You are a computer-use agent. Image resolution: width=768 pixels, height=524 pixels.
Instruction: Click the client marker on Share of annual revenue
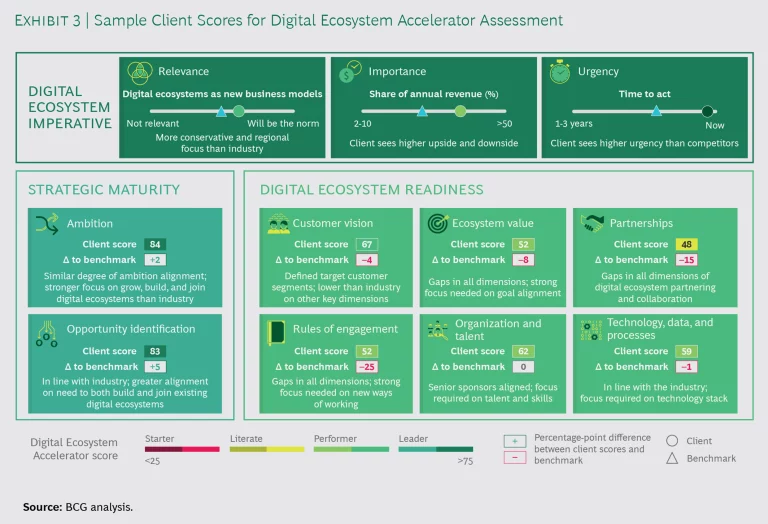point(460,111)
